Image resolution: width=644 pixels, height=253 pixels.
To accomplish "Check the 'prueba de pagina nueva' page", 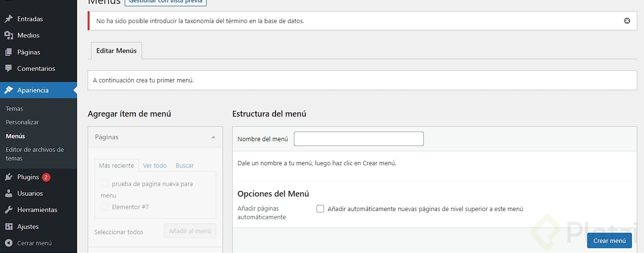I will [x=105, y=184].
